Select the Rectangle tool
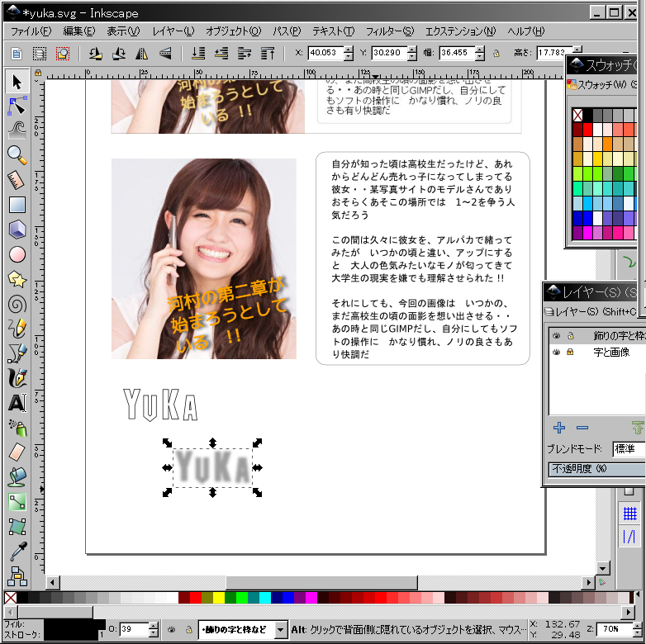 [x=17, y=205]
